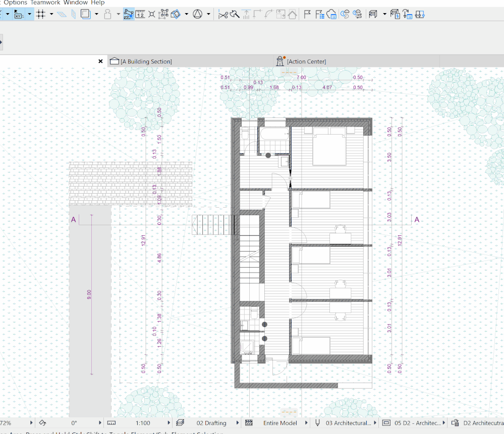
Task: Expand the left-edge panel arrow handle
Action: tap(1, 42)
